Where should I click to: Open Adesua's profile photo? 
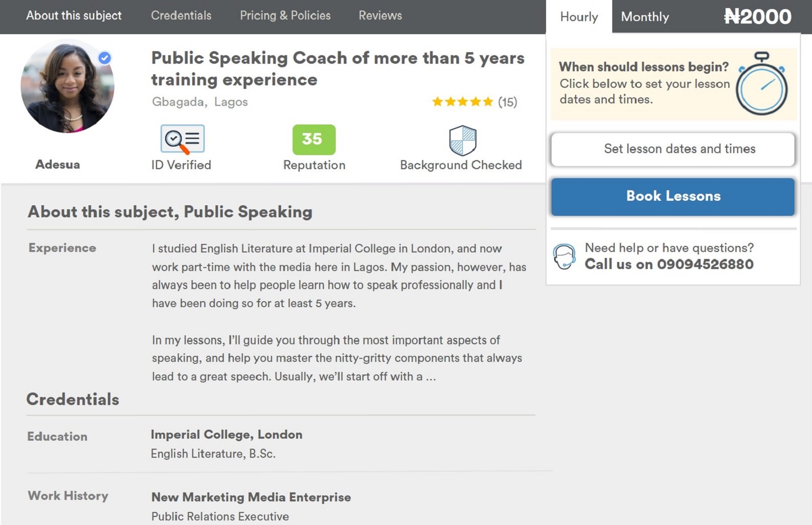tap(67, 86)
